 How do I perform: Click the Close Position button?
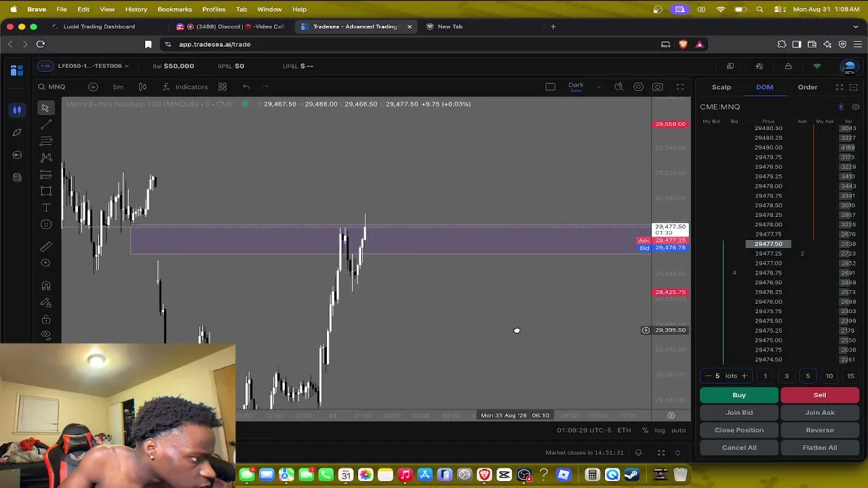pyautogui.click(x=739, y=430)
